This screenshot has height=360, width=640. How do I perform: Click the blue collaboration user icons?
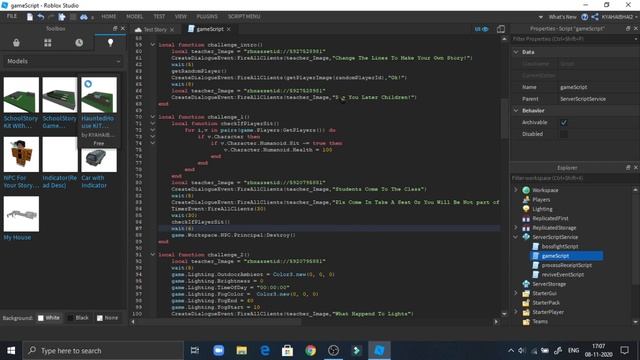pos(482,29)
